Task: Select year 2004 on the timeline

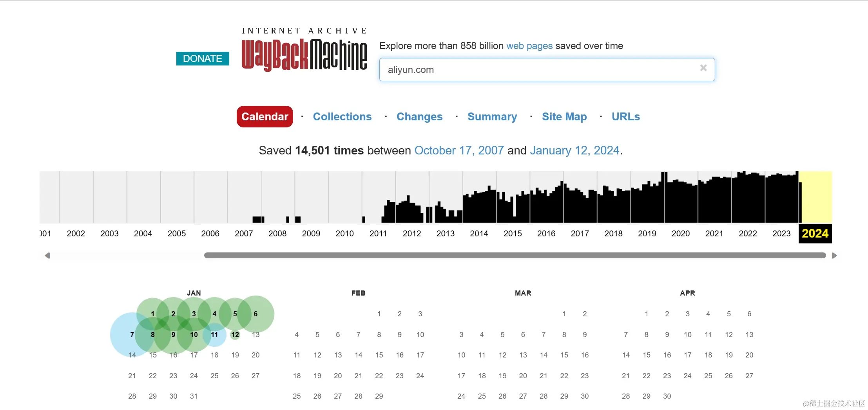Action: point(143,234)
